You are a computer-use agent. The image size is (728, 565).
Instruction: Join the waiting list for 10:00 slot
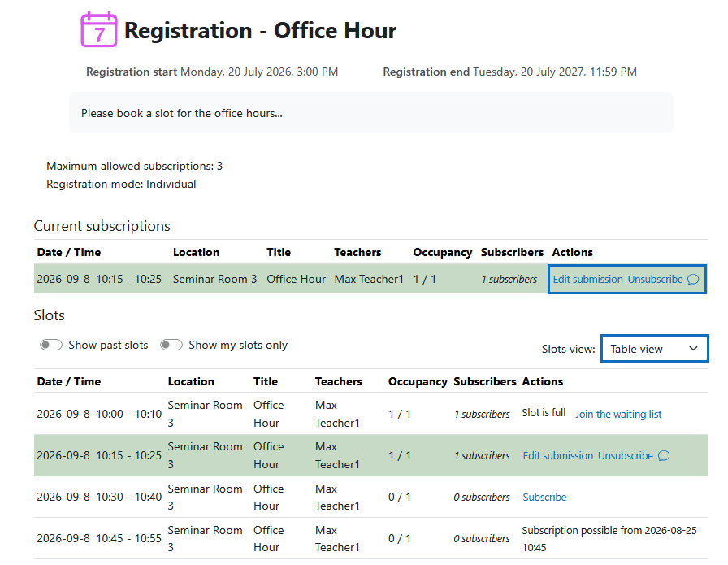click(x=618, y=414)
